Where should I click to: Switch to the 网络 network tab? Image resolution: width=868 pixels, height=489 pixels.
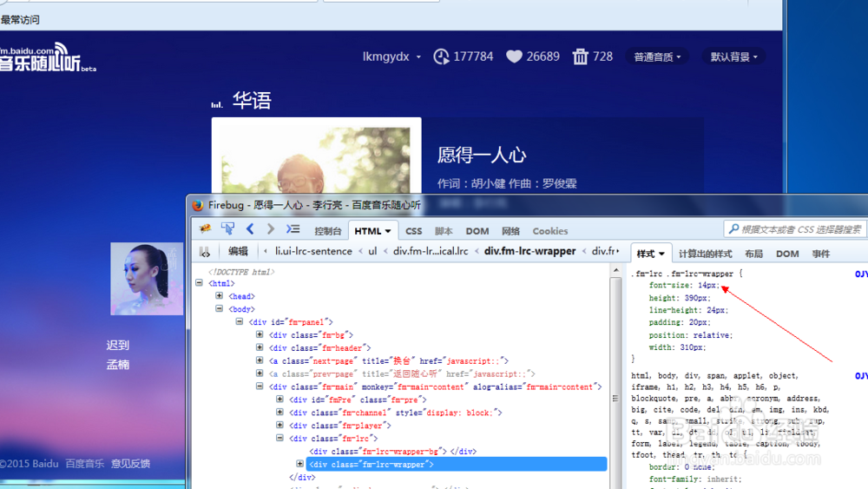[510, 231]
